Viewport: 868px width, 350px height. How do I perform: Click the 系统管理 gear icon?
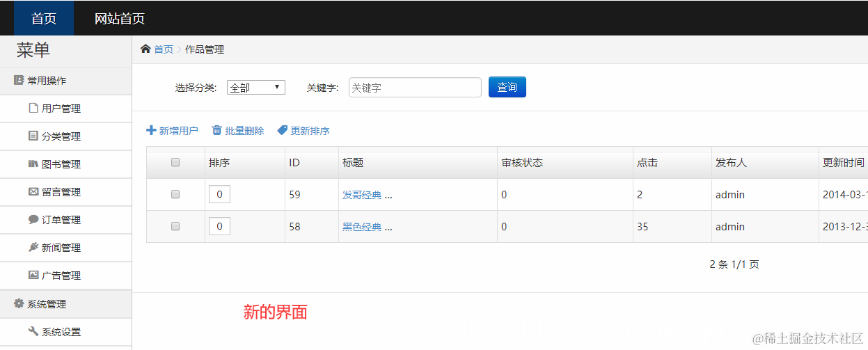[x=19, y=303]
